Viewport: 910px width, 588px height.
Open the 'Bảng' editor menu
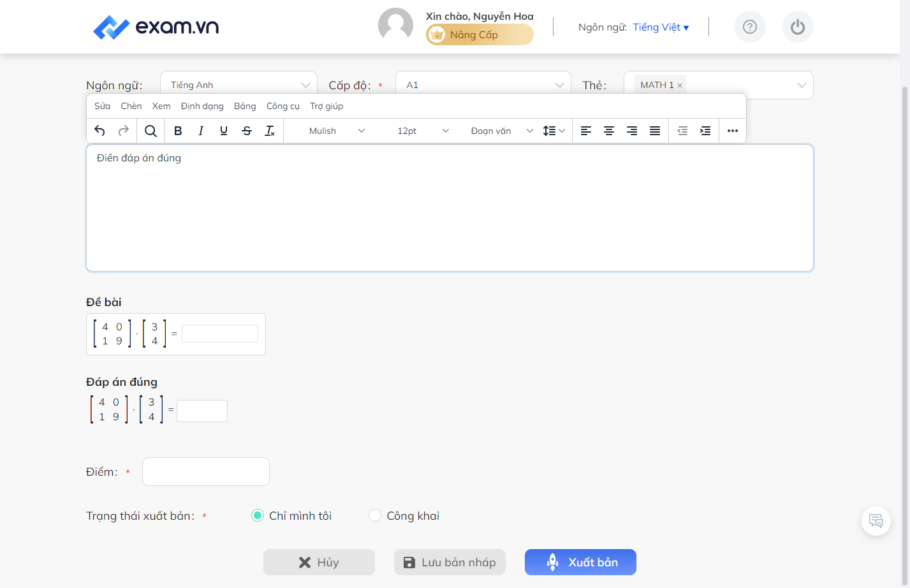pos(245,106)
